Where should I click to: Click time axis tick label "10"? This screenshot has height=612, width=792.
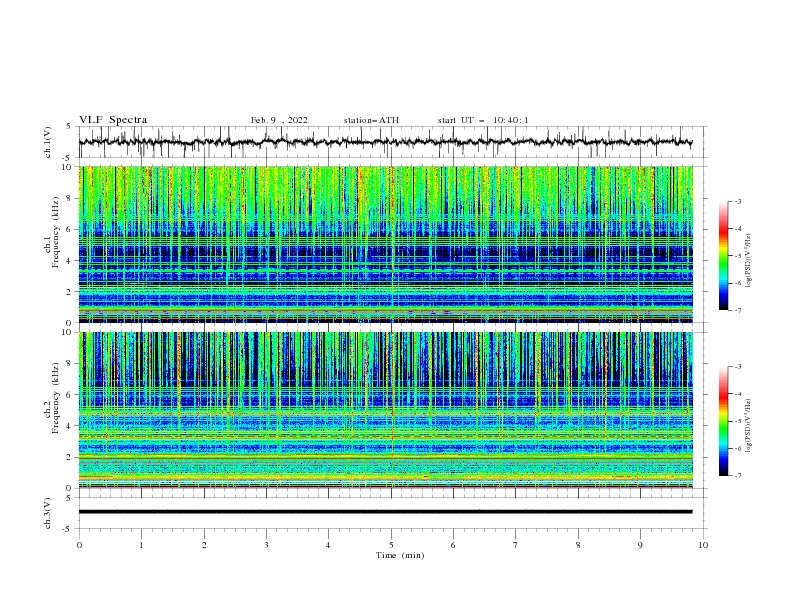point(703,545)
